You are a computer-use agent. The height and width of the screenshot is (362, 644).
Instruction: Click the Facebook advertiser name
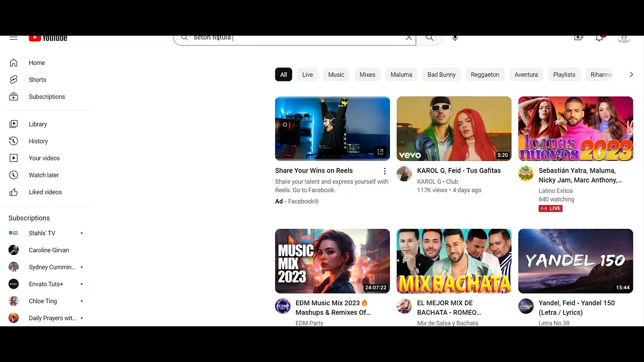click(x=303, y=202)
